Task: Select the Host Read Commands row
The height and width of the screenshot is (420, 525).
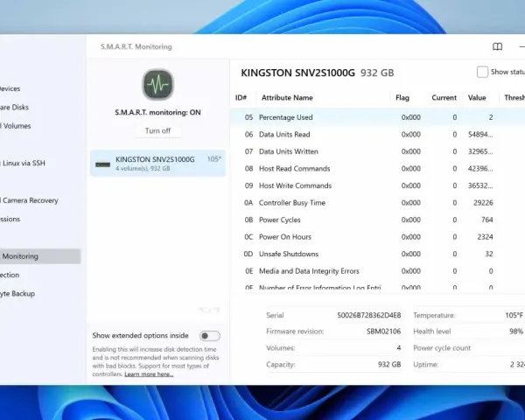Action: click(377, 169)
